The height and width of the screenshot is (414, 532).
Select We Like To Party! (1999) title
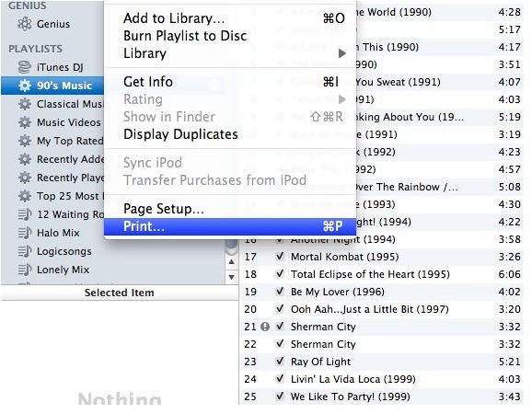(x=351, y=397)
